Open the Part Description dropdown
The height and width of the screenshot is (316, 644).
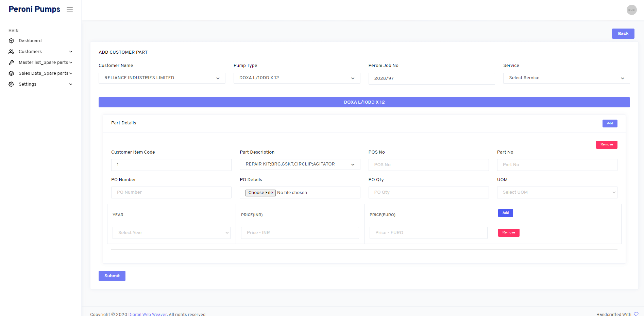tap(300, 164)
